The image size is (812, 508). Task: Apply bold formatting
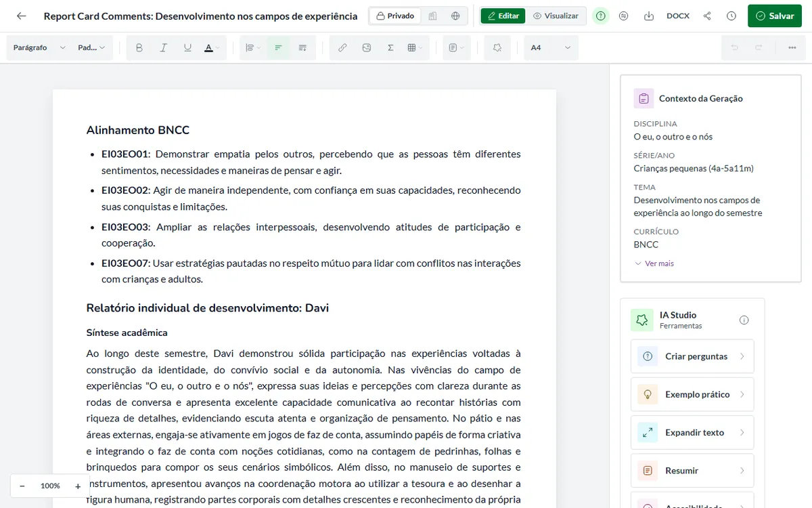[139, 48]
